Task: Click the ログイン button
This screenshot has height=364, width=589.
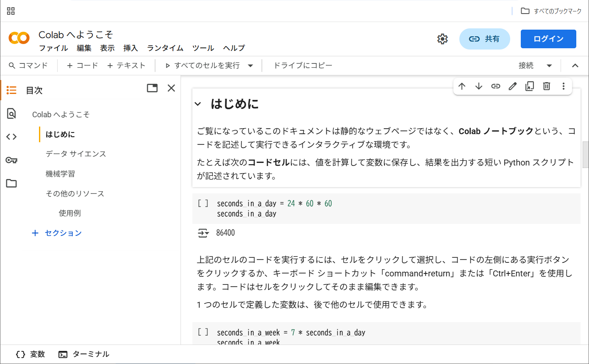Action: [x=548, y=39]
